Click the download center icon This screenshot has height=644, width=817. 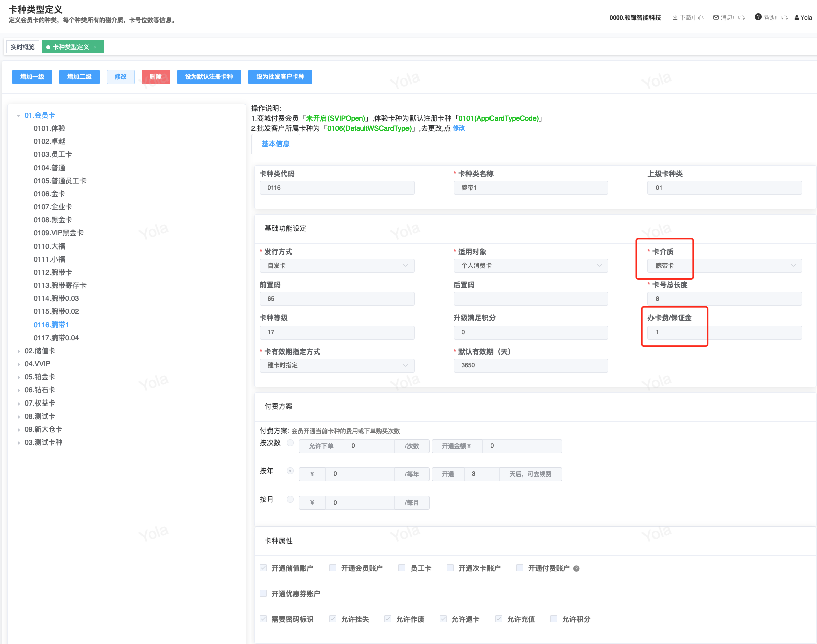[x=675, y=18]
